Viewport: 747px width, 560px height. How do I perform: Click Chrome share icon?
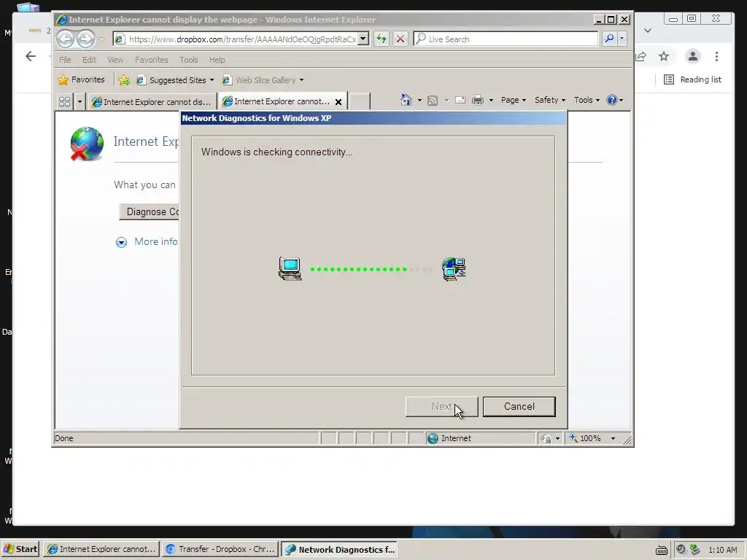coord(640,56)
